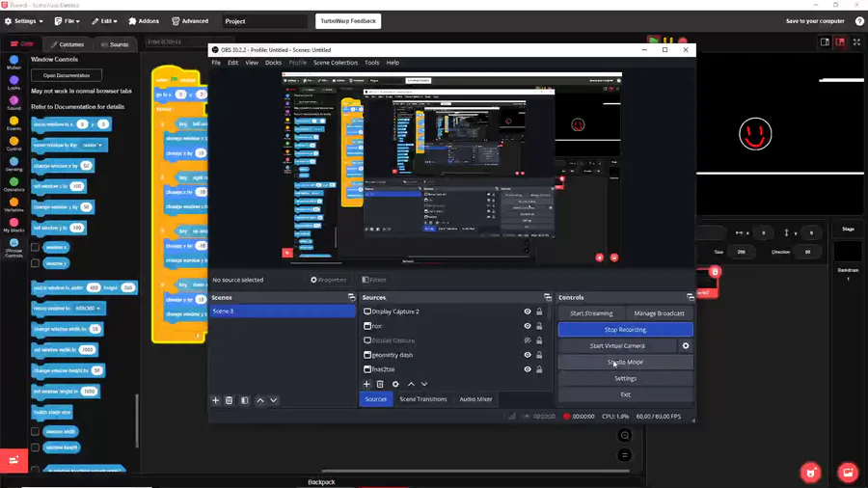Select the Operators block category in TurboWarp
Screen dimensions: 868x488
click(x=14, y=185)
